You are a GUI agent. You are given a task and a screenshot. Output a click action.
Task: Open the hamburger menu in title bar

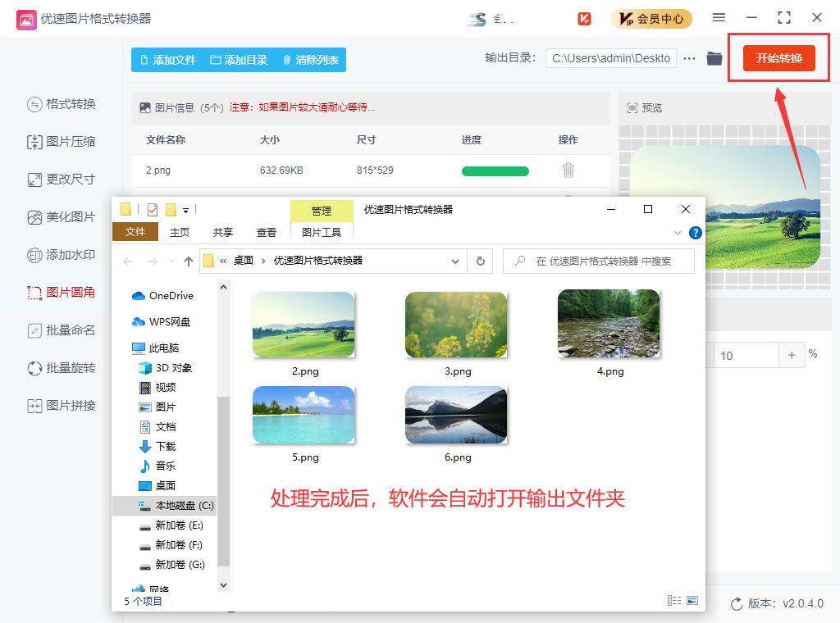click(719, 18)
